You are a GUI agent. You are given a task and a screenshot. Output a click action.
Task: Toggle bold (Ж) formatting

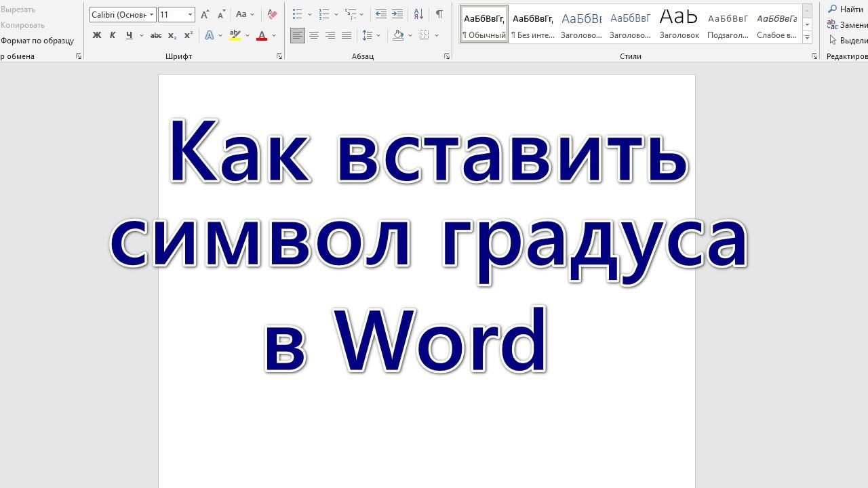click(x=96, y=35)
